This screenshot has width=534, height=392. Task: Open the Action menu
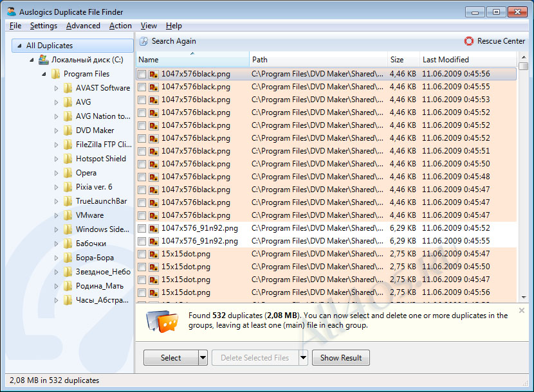[120, 26]
